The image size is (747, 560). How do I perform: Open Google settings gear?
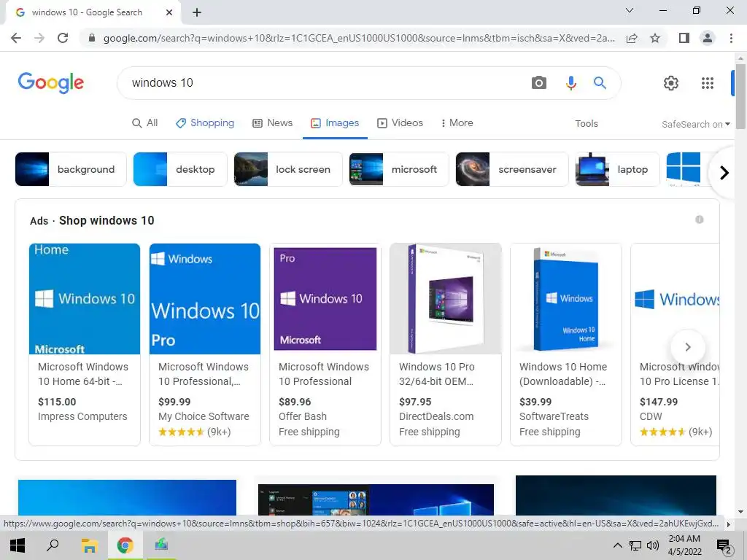pos(671,83)
